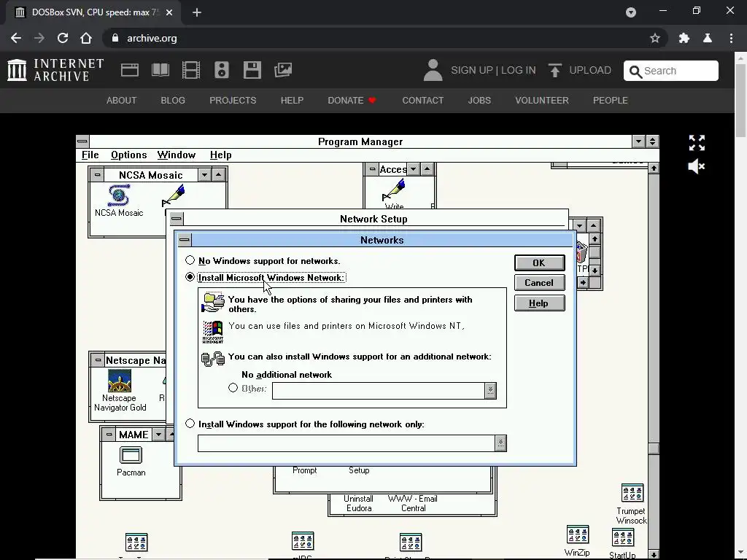Open browser three-dot menu
Image resolution: width=747 pixels, height=560 pixels.
[x=731, y=38]
